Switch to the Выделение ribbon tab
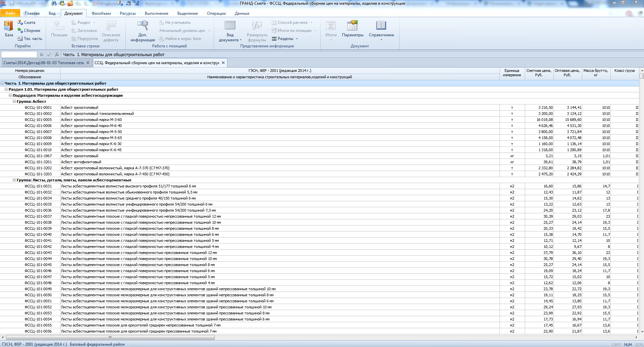Screen dimensions: 644x347 point(187,13)
